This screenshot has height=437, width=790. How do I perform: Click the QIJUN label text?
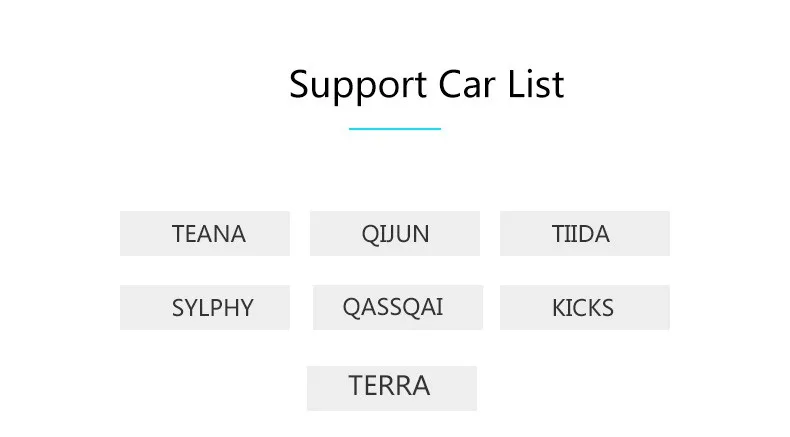[x=396, y=234]
